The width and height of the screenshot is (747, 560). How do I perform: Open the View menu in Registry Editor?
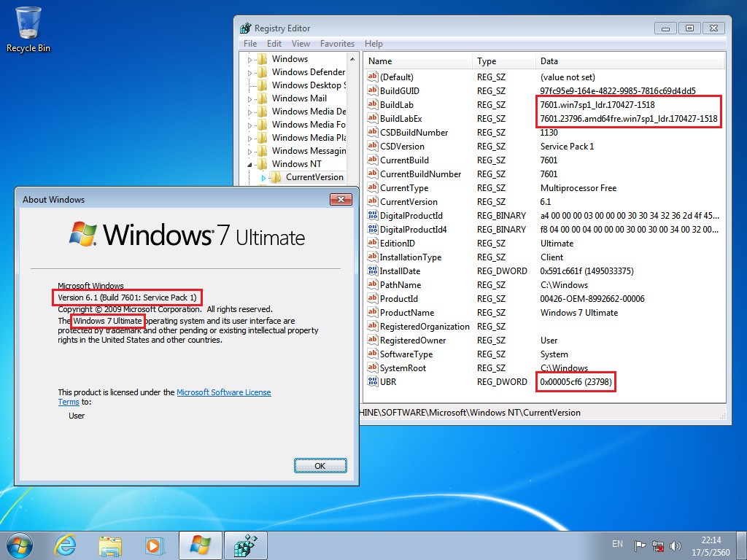tap(301, 43)
